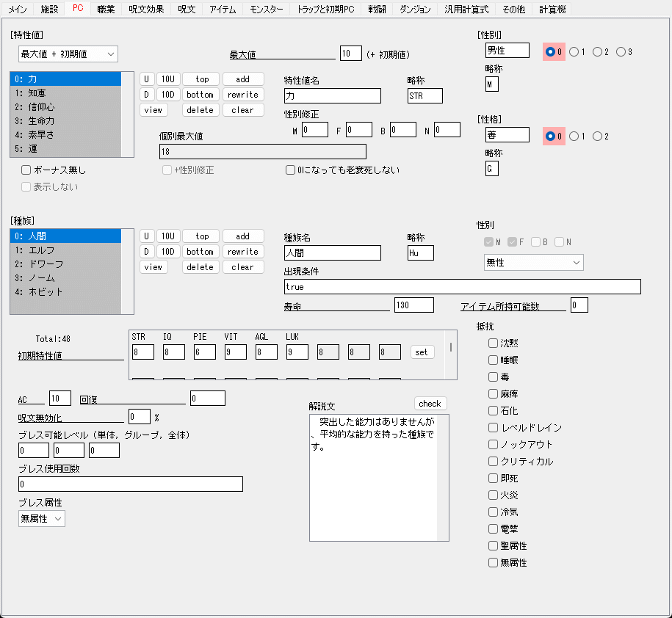Expand the 無性 gender dropdown
Image resolution: width=672 pixels, height=618 pixels.
coord(534,263)
